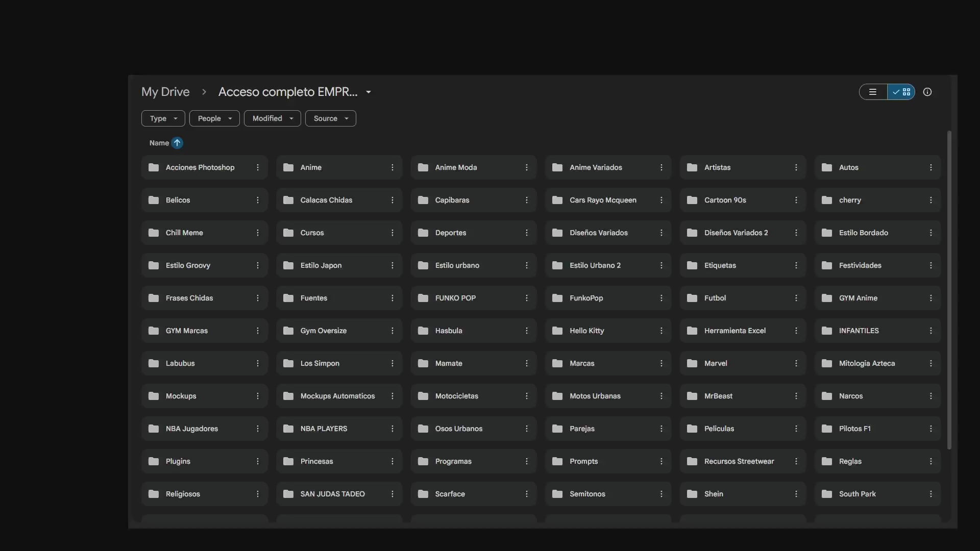Open more actions for South Park
Image resolution: width=980 pixels, height=551 pixels.
pyautogui.click(x=931, y=494)
